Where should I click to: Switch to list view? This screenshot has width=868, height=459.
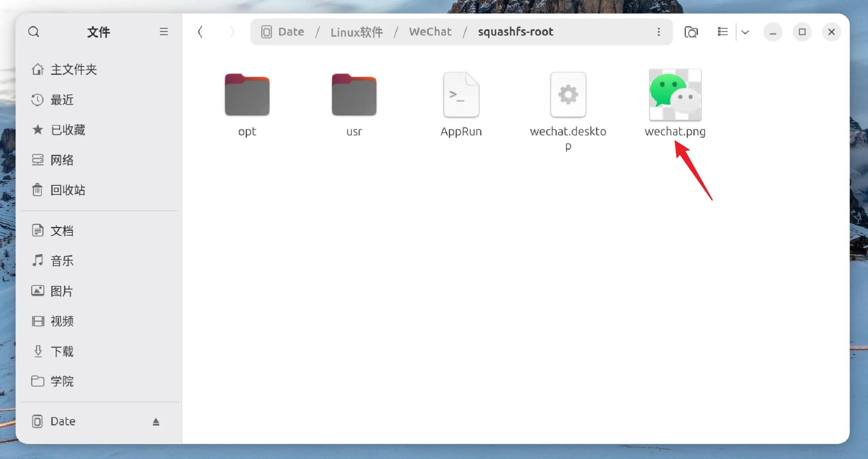[x=722, y=32]
